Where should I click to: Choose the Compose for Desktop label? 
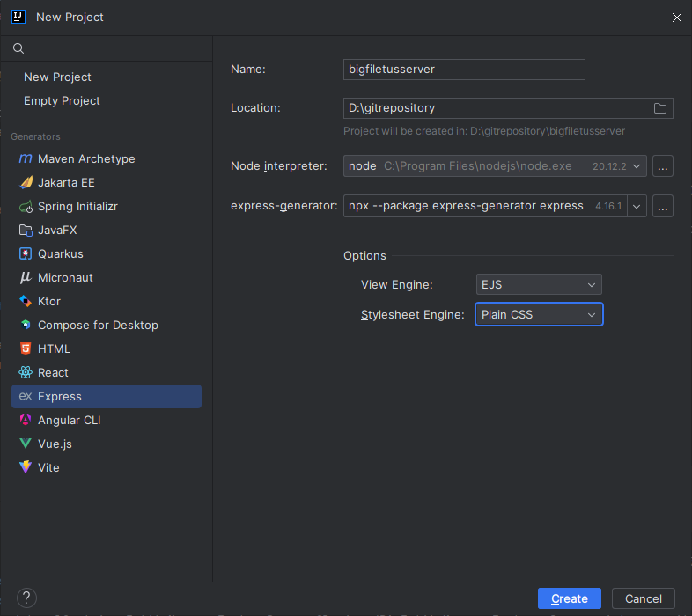pyautogui.click(x=98, y=326)
